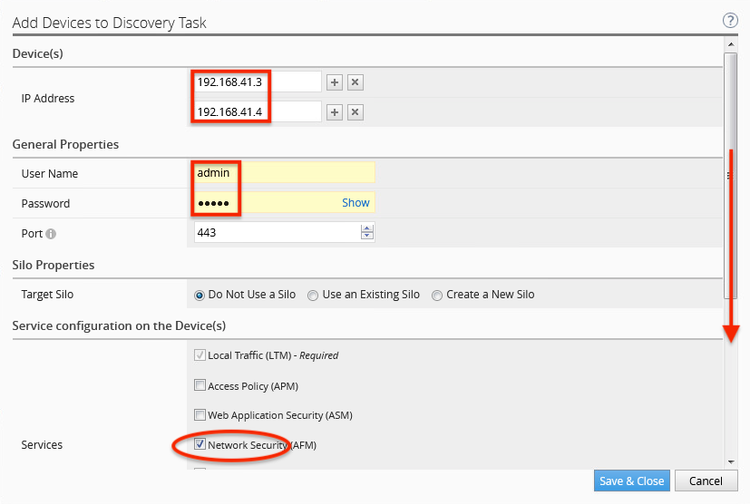Enable Access Policy (APM) service
Image resolution: width=750 pixels, height=504 pixels.
click(x=200, y=385)
